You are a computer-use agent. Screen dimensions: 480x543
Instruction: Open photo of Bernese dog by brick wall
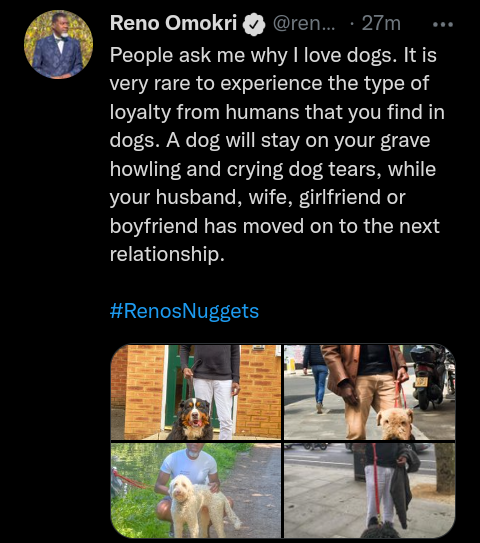(196, 392)
